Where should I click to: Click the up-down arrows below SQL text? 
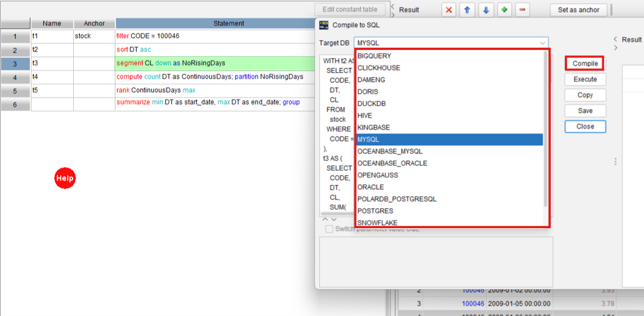point(329,220)
